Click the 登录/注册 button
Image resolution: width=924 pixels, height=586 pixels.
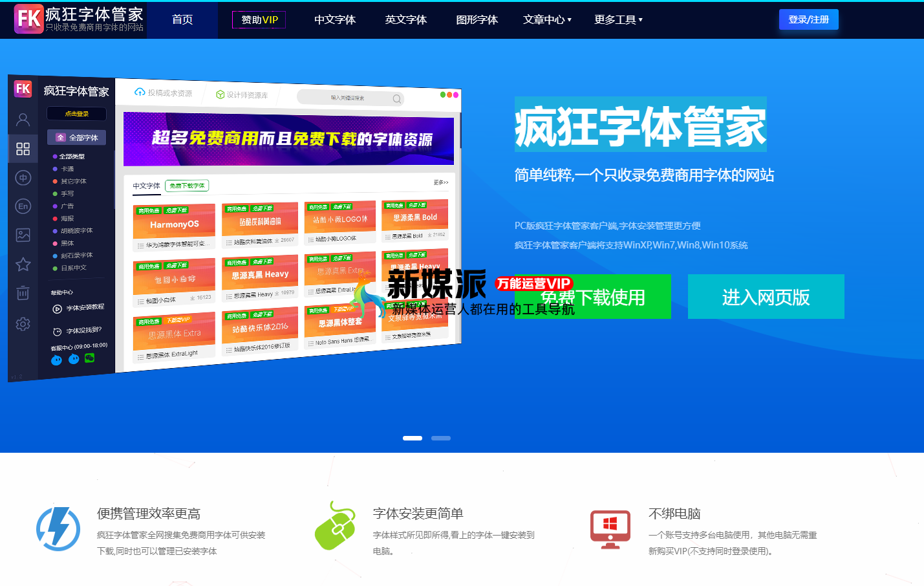pyautogui.click(x=809, y=19)
